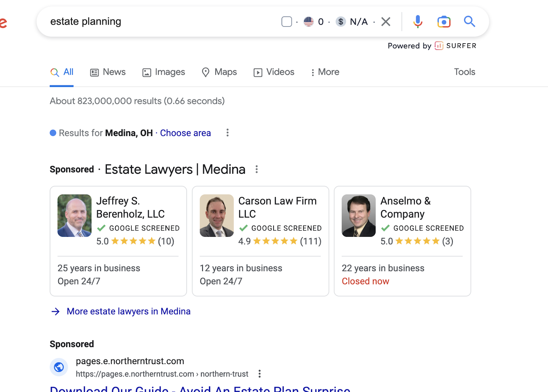This screenshot has height=392, width=548.
Task: Click '12 years in business' text
Action: [x=241, y=268]
